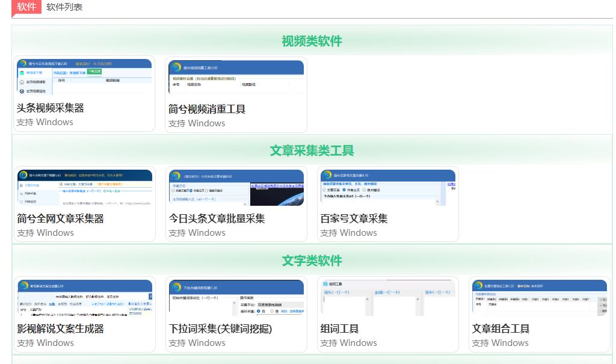Screen dimensions: 616x364
Task: Click the 视频类软件 section heading
Action: tap(312, 41)
